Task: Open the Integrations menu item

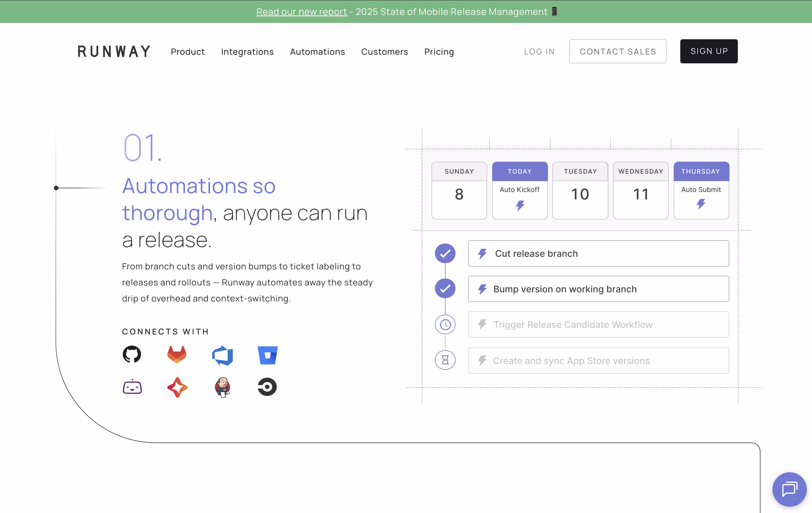Action: tap(247, 52)
